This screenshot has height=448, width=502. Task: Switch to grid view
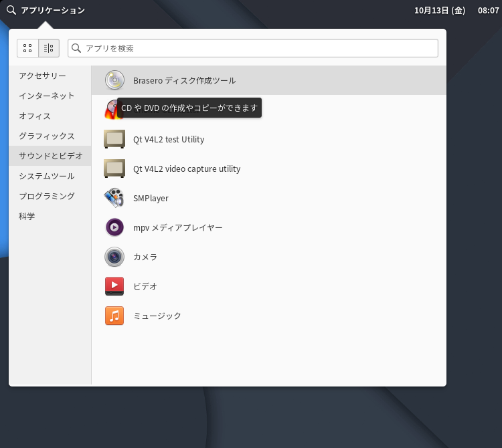pyautogui.click(x=27, y=48)
